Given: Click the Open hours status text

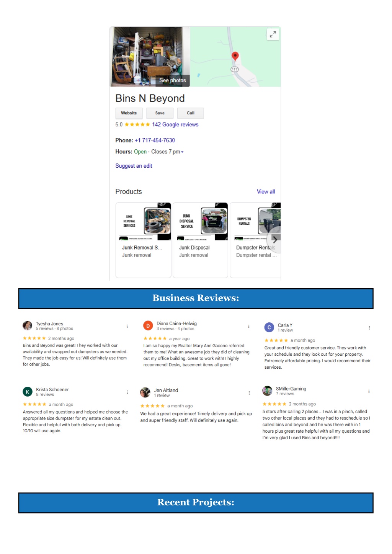Looking at the screenshot, I should click(x=140, y=152).
